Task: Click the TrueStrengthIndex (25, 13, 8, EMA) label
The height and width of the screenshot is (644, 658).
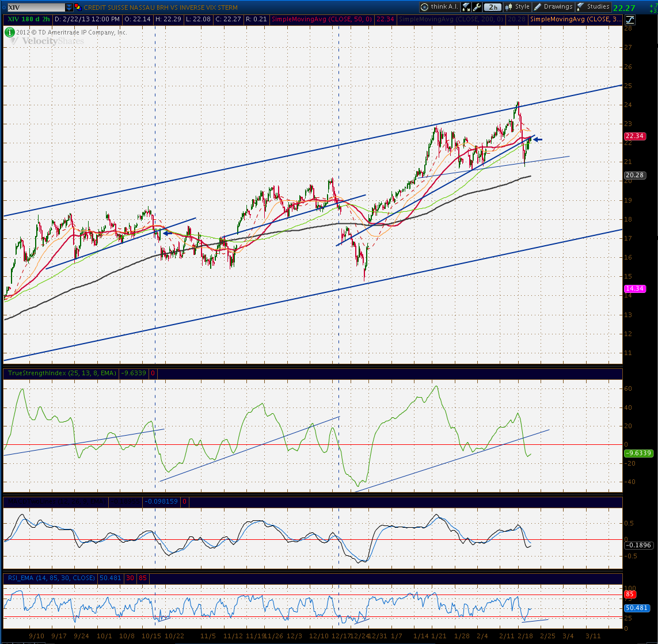Action: point(62,373)
